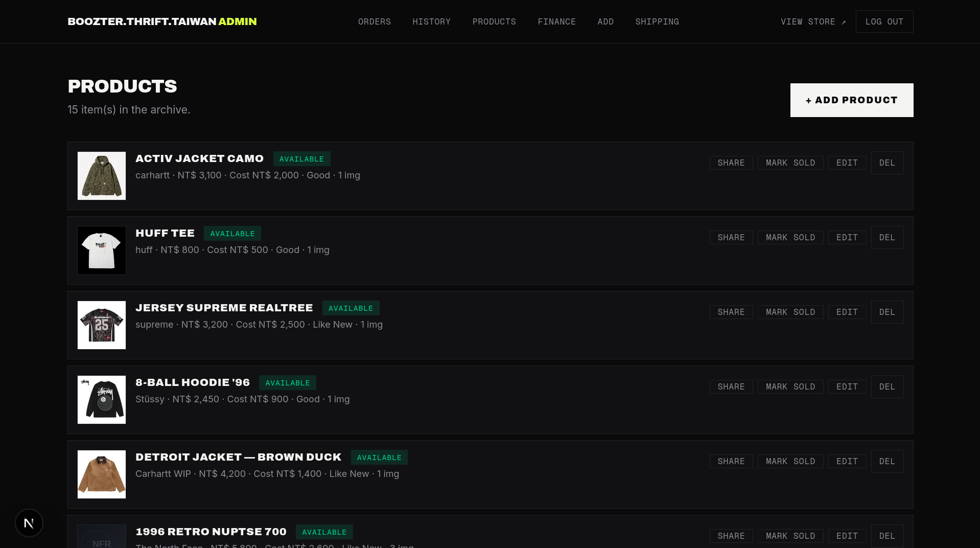Image resolution: width=980 pixels, height=548 pixels.
Task: Mark 1996 Retro Nuptse 700 as sold
Action: 790,536
